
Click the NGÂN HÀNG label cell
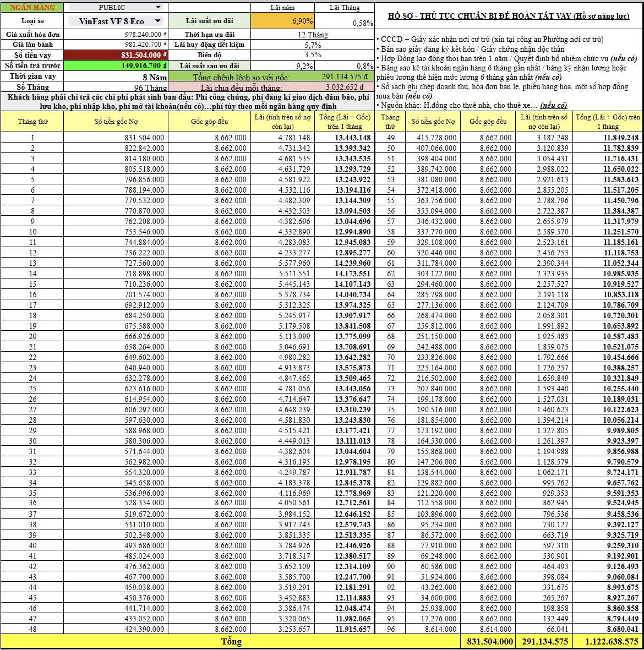32,8
